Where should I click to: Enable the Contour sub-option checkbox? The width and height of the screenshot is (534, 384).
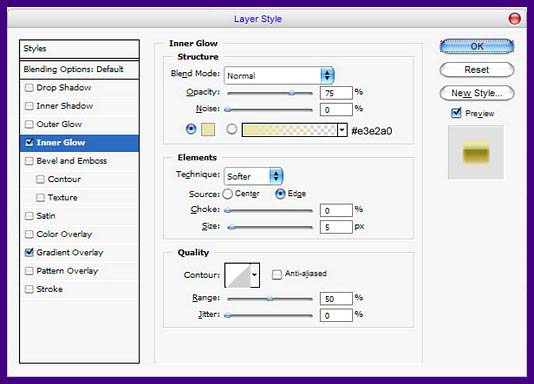coord(40,179)
